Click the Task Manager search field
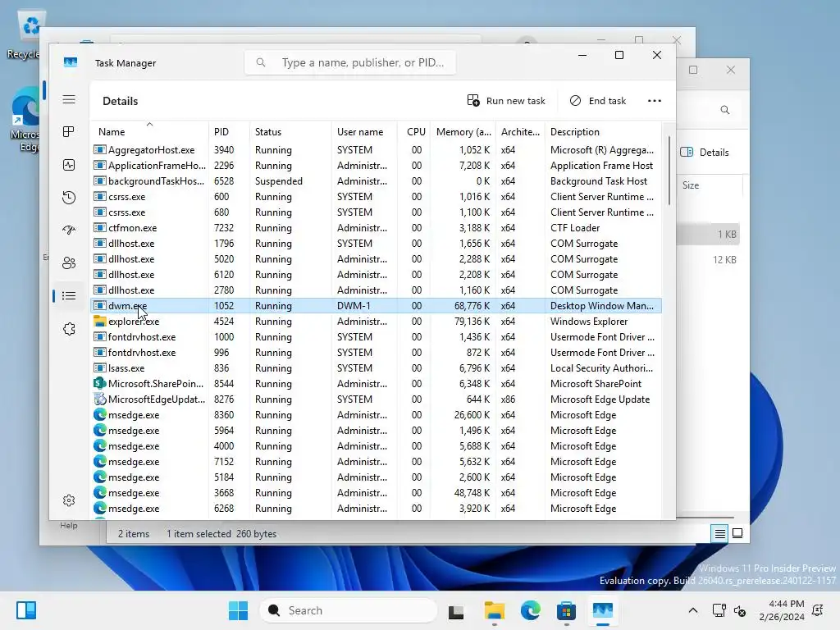The height and width of the screenshot is (630, 840). [x=349, y=62]
